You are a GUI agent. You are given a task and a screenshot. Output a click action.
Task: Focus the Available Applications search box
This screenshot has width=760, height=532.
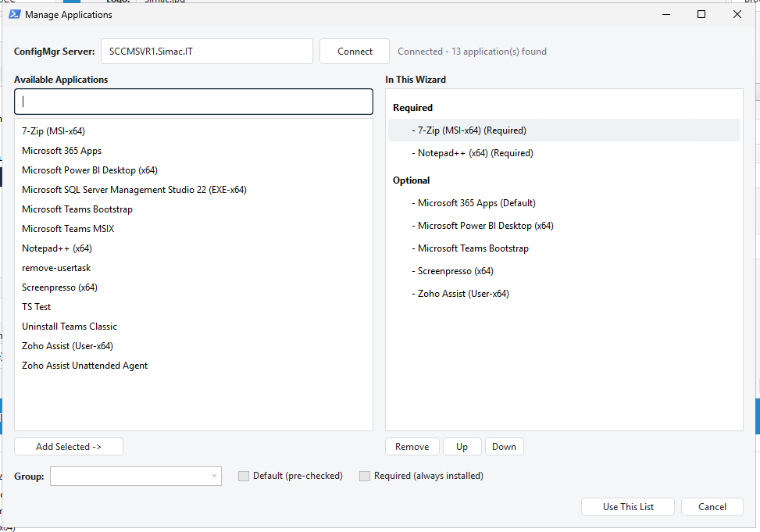(194, 102)
